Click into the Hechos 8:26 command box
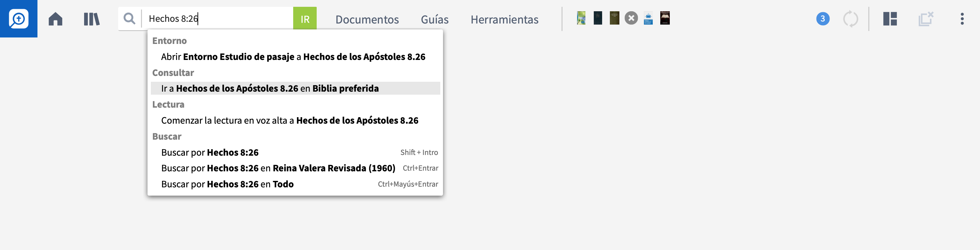 click(x=218, y=18)
